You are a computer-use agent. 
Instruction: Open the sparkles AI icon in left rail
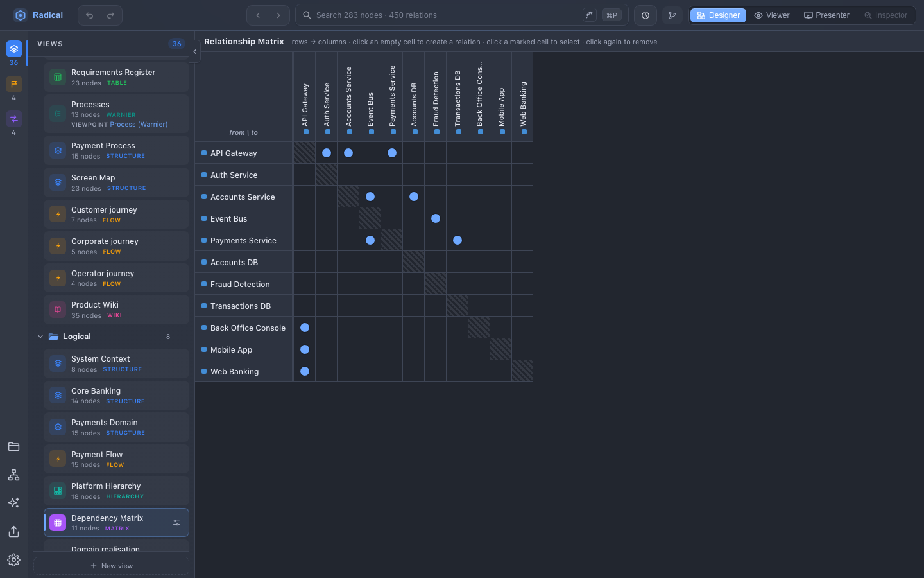coord(13,503)
